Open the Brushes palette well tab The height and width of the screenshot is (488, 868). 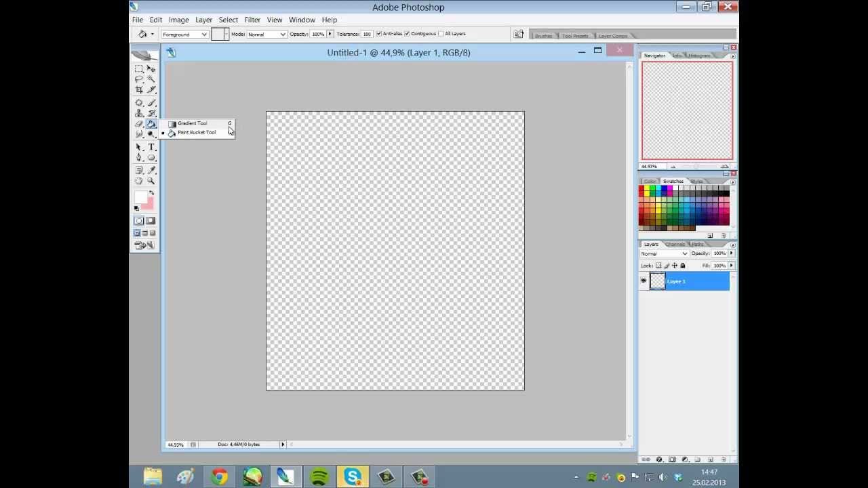(544, 36)
